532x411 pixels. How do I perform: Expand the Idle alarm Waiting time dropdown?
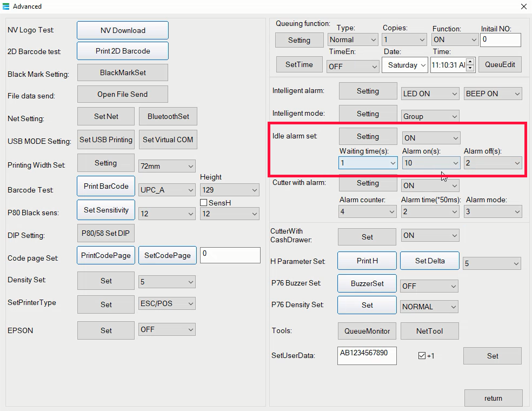coord(368,163)
